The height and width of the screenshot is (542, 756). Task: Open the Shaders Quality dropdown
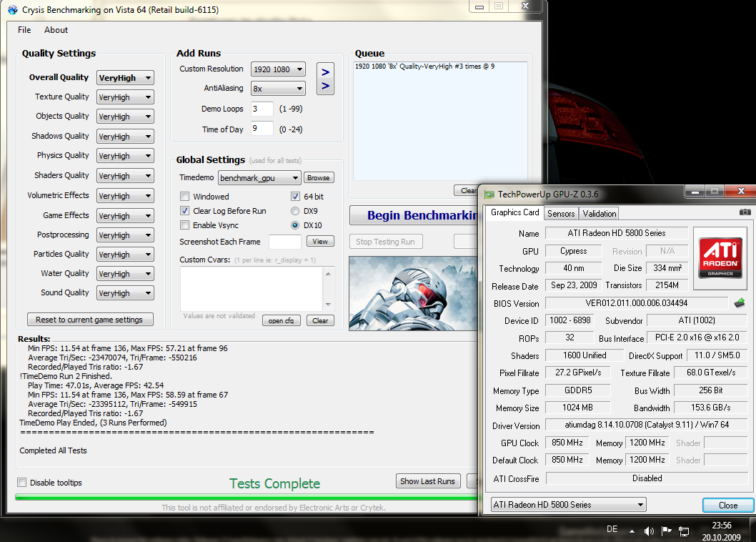tap(125, 176)
